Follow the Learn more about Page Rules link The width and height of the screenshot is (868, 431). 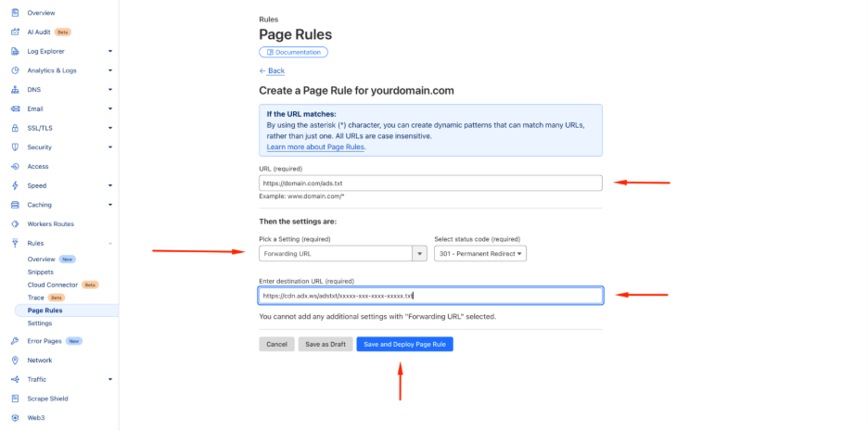[x=315, y=147]
